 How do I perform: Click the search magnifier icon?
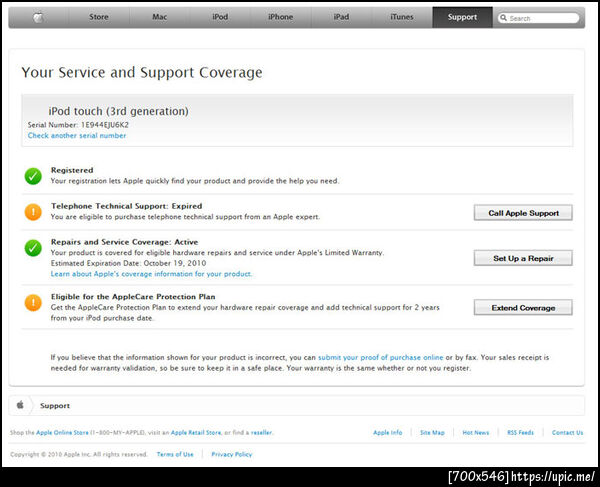(504, 18)
